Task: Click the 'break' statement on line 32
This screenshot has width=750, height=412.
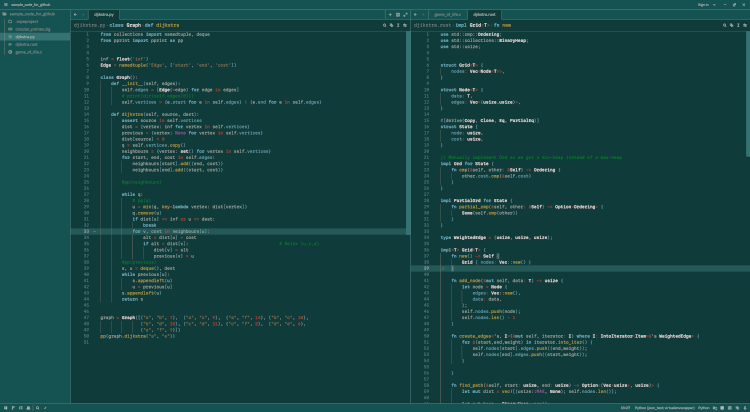Action: click(x=149, y=225)
